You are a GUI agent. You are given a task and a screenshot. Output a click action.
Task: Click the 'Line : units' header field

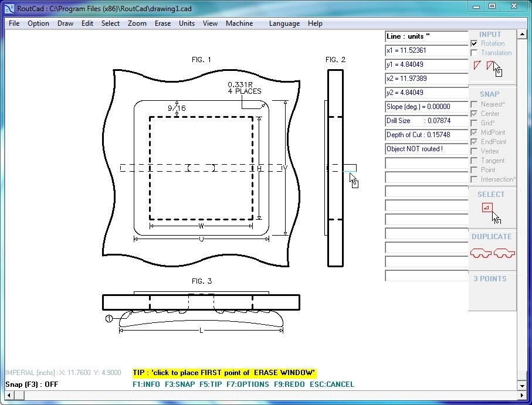426,36
